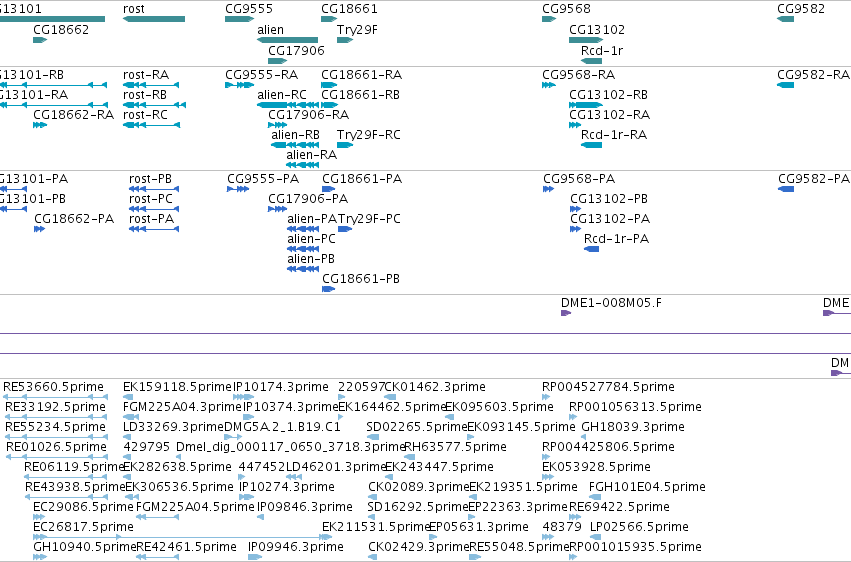851x562 pixels.
Task: Select protein rost-PC
Action: (x=151, y=199)
